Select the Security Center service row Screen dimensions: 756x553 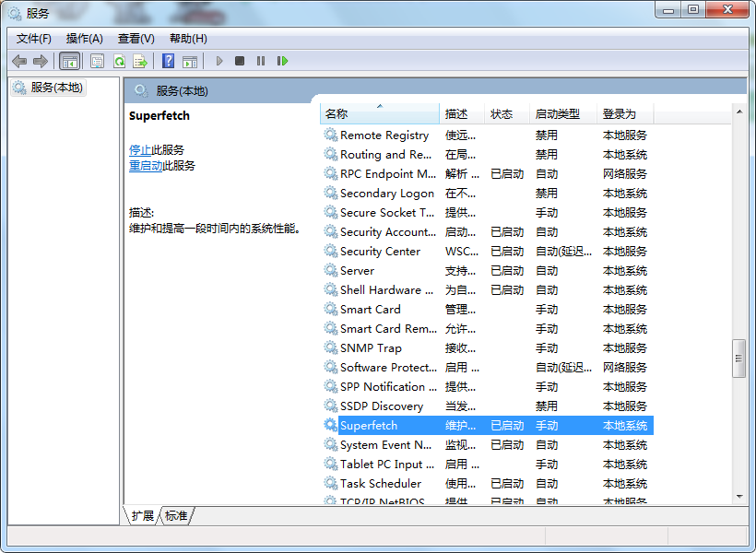pyautogui.click(x=380, y=252)
